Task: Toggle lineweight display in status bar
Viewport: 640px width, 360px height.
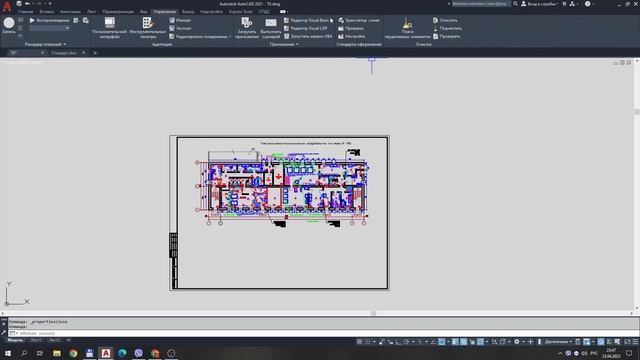Action: tap(455, 342)
